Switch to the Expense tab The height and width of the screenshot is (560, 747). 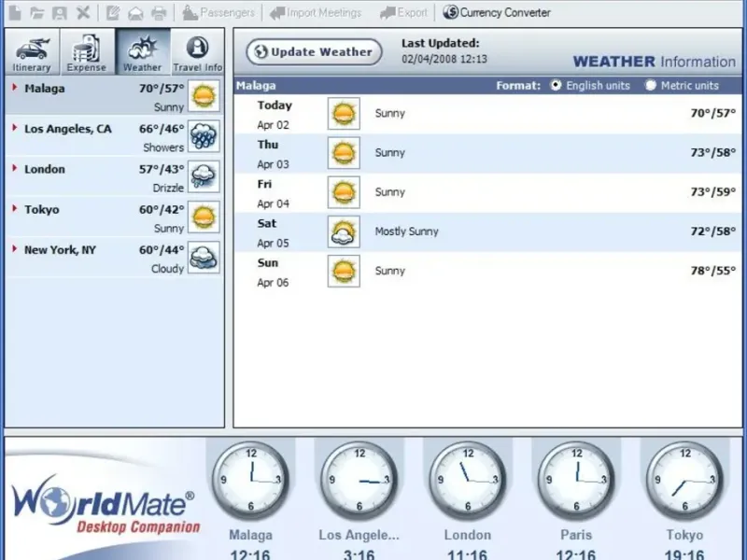click(x=87, y=52)
